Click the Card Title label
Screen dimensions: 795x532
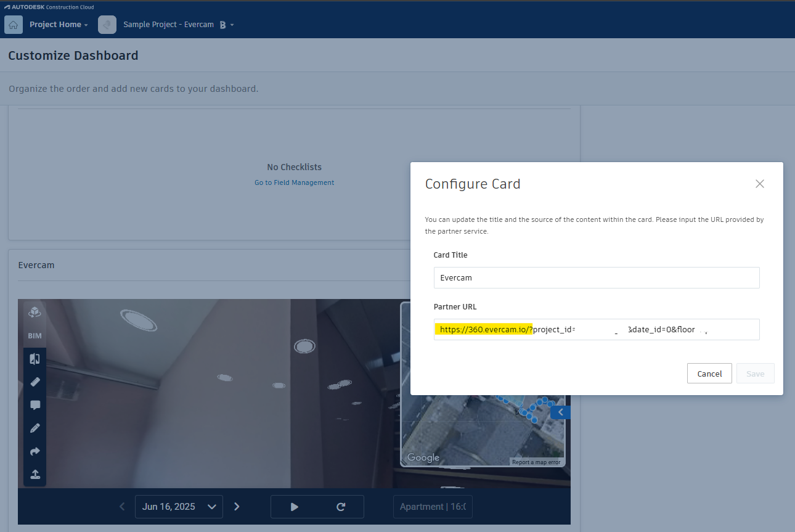[x=450, y=255]
